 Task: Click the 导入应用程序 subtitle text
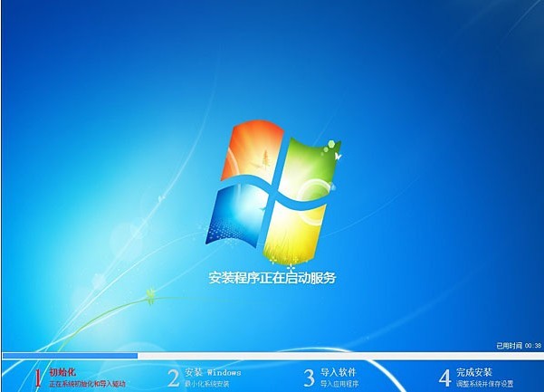point(342,384)
